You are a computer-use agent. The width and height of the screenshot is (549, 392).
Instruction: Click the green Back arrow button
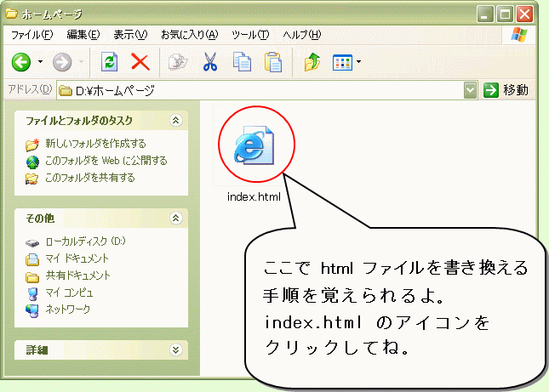point(20,62)
